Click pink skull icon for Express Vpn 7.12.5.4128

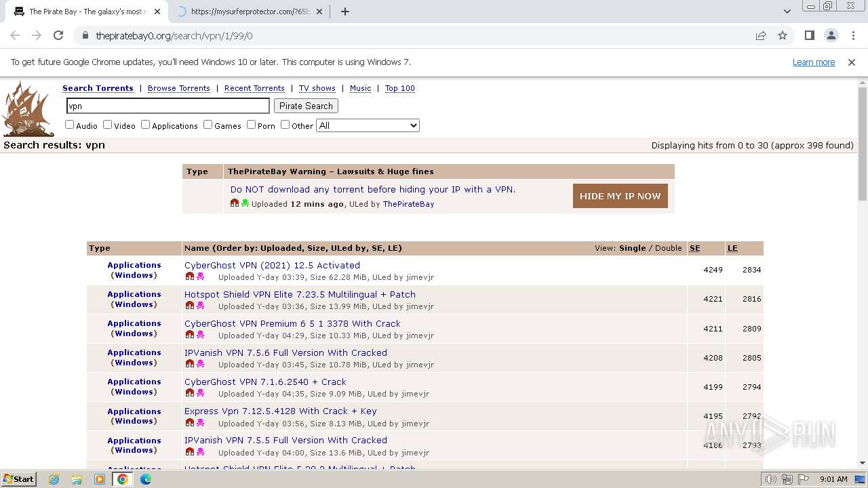(x=200, y=422)
